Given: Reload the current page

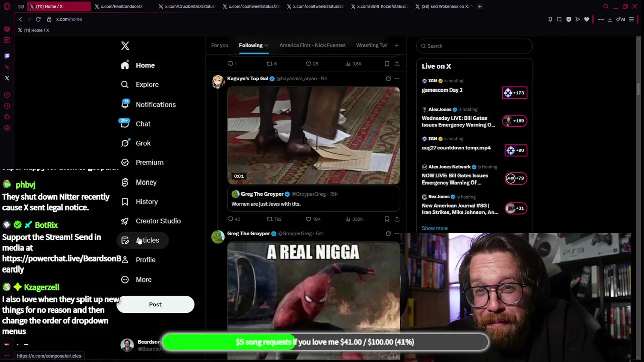Looking at the screenshot, I should tap(38, 19).
